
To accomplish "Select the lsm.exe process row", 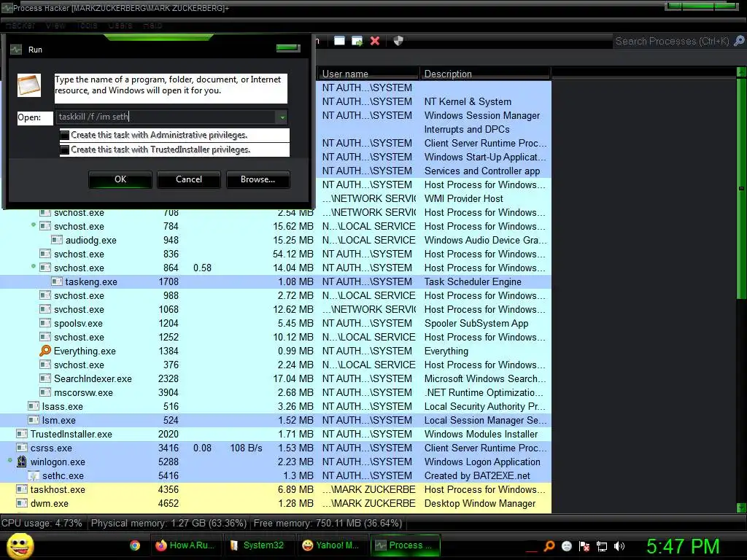I will tap(276, 420).
